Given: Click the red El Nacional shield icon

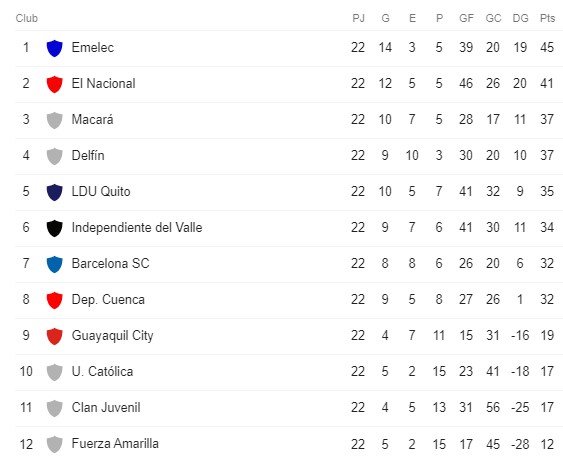Looking at the screenshot, I should point(55,84).
